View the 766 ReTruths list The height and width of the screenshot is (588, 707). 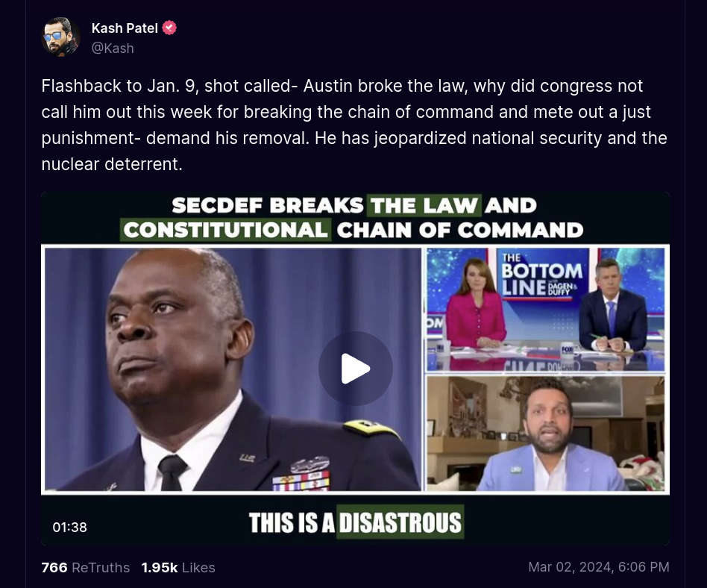[x=85, y=567]
